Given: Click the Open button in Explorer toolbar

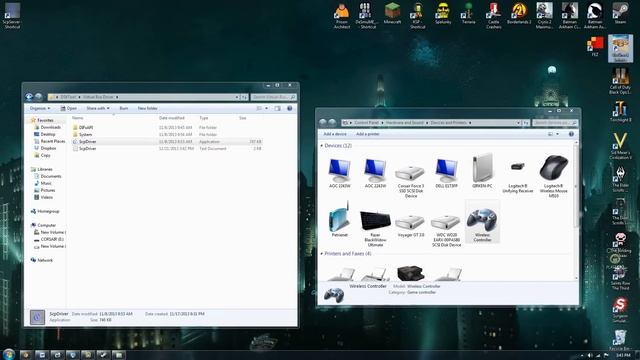Looking at the screenshot, I should click(x=69, y=108).
